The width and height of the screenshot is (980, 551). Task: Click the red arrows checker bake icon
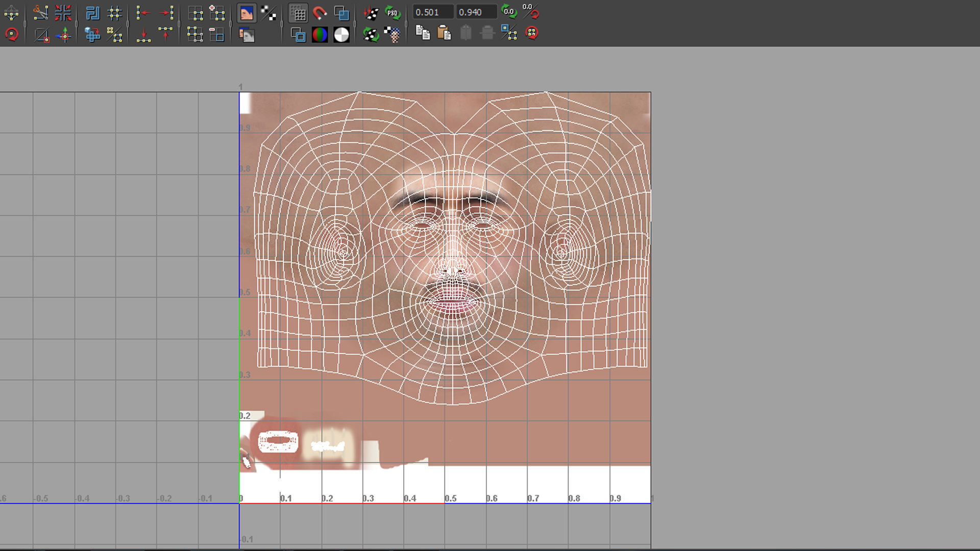click(x=371, y=12)
